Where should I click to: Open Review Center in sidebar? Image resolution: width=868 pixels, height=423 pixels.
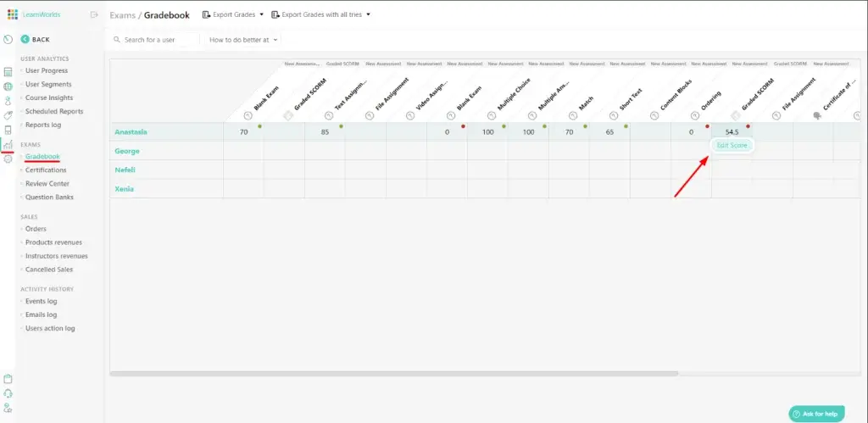(x=47, y=184)
